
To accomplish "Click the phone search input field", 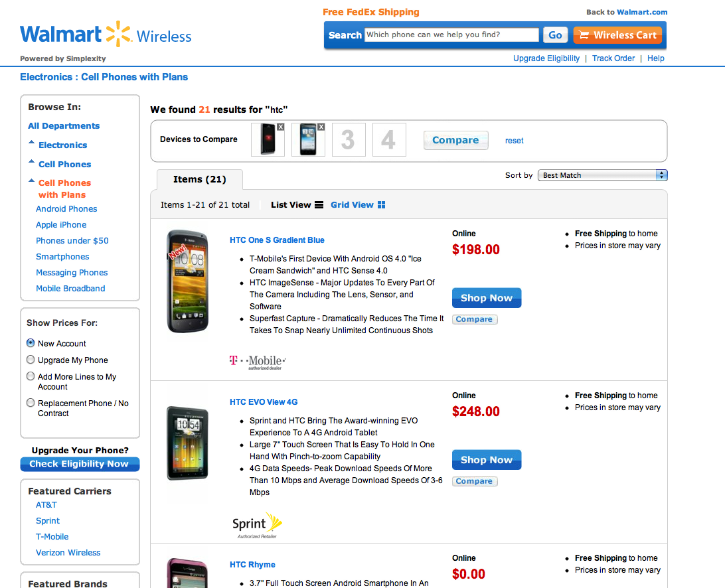I will tap(451, 35).
